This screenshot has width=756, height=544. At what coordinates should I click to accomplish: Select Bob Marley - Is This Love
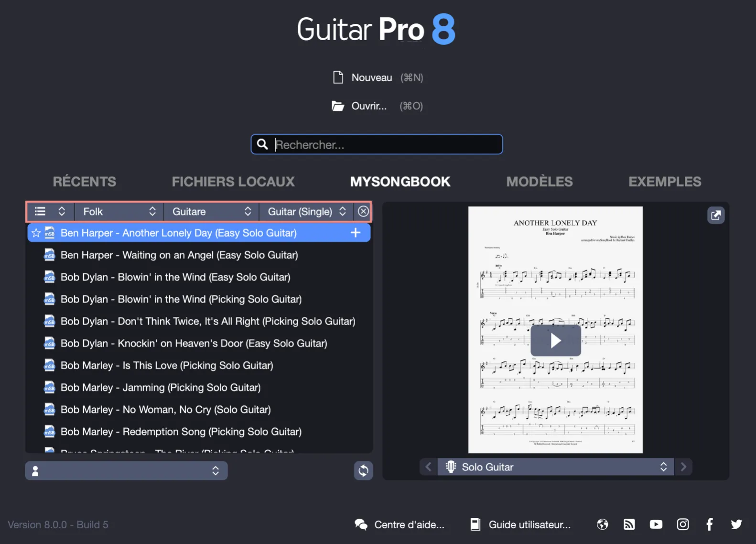[x=167, y=365]
